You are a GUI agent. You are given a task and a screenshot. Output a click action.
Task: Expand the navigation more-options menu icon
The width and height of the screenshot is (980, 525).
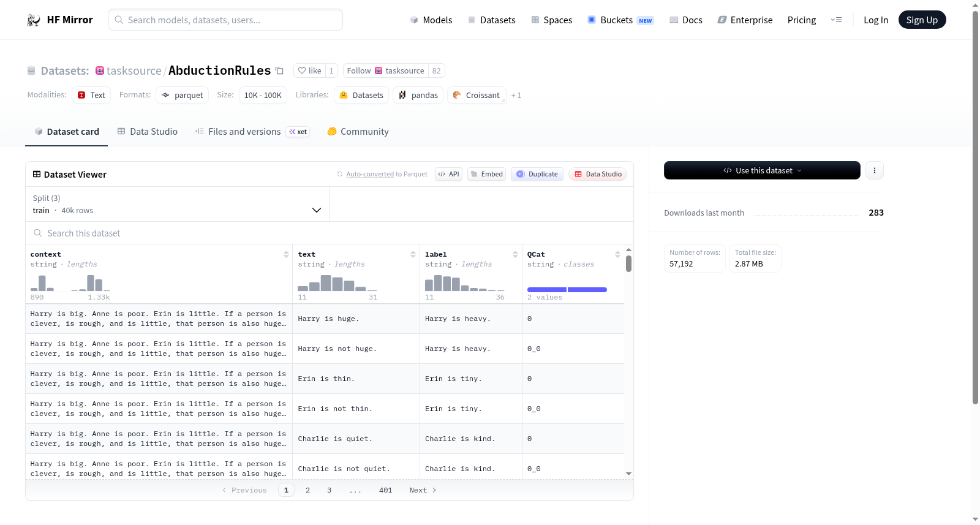836,20
